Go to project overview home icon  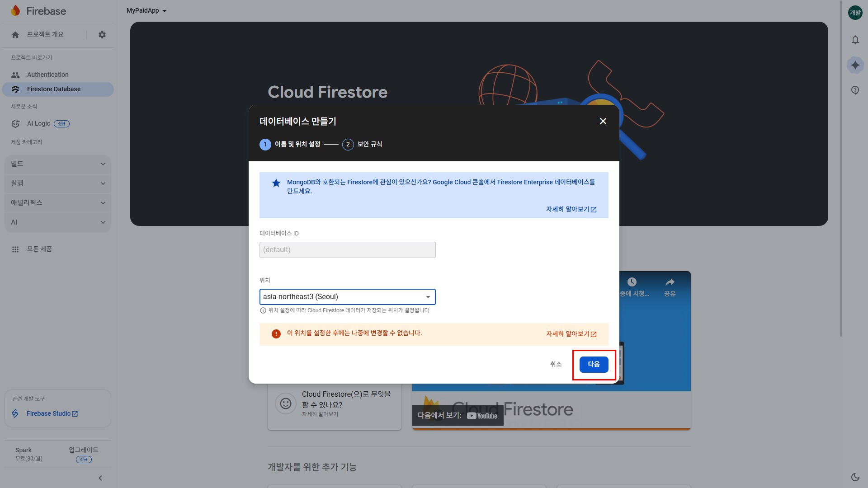15,35
